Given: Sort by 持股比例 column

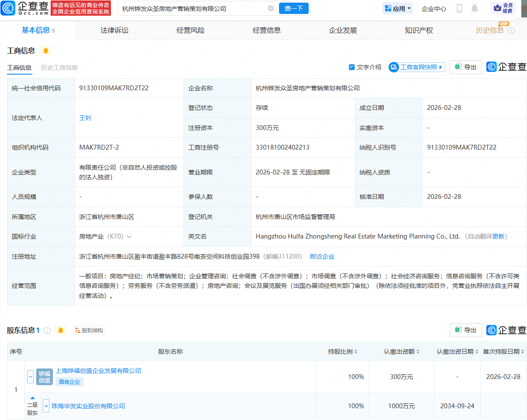Looking at the screenshot, I should 343,352.
